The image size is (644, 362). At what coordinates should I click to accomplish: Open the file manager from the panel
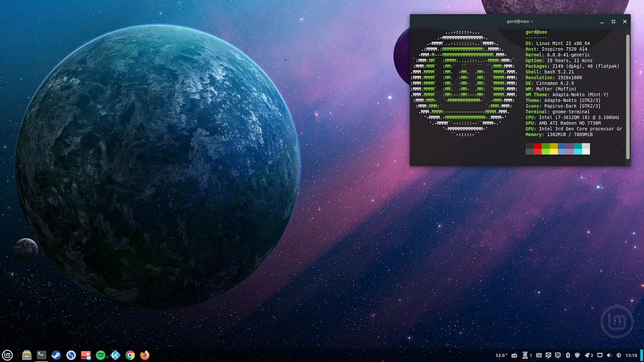coord(26,355)
